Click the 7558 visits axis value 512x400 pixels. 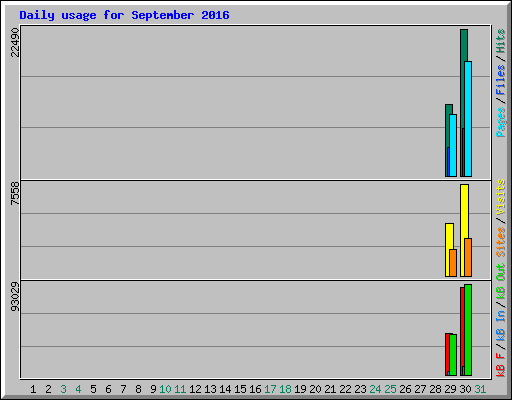click(x=15, y=193)
